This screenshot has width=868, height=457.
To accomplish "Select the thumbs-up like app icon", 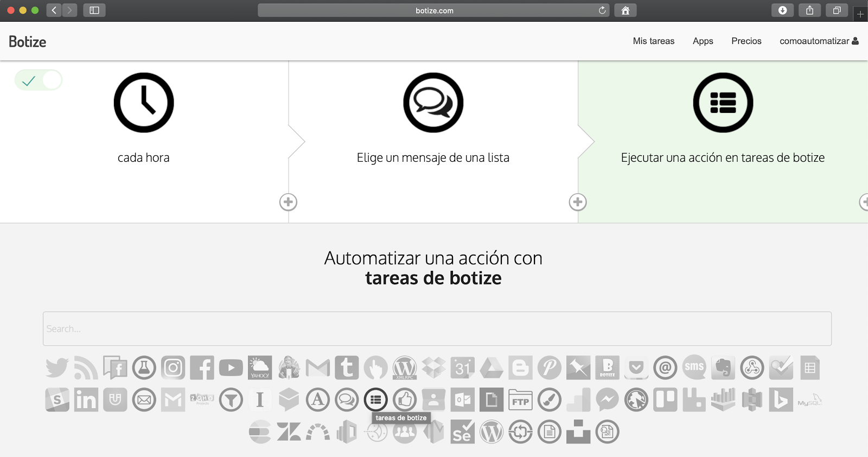I will click(x=405, y=400).
